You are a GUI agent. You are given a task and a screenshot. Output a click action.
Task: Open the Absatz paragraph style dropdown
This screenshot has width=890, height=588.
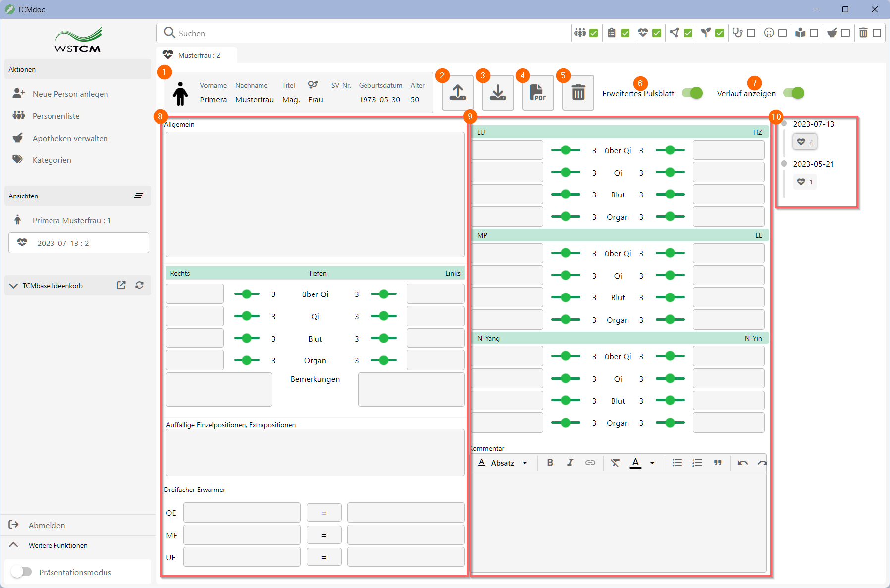503,463
